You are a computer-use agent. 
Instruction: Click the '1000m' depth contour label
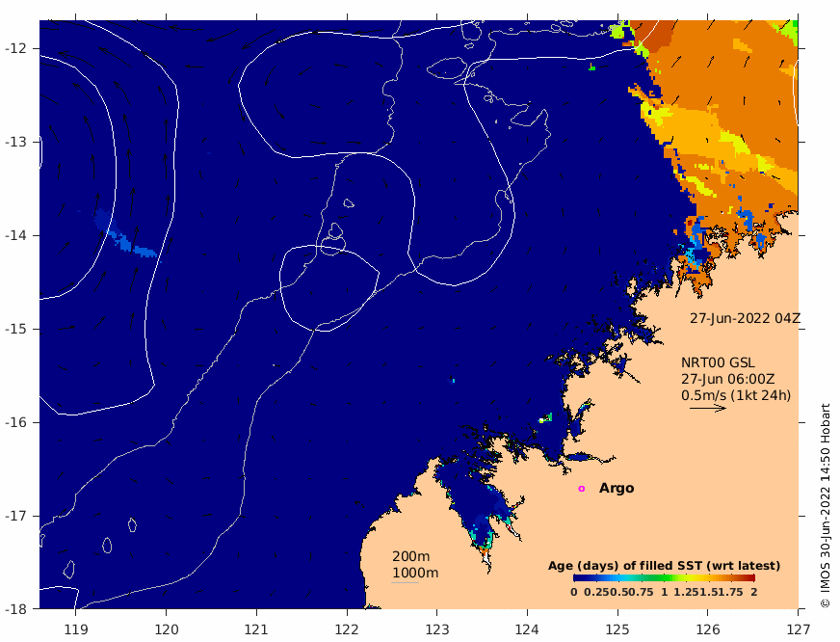415,573
